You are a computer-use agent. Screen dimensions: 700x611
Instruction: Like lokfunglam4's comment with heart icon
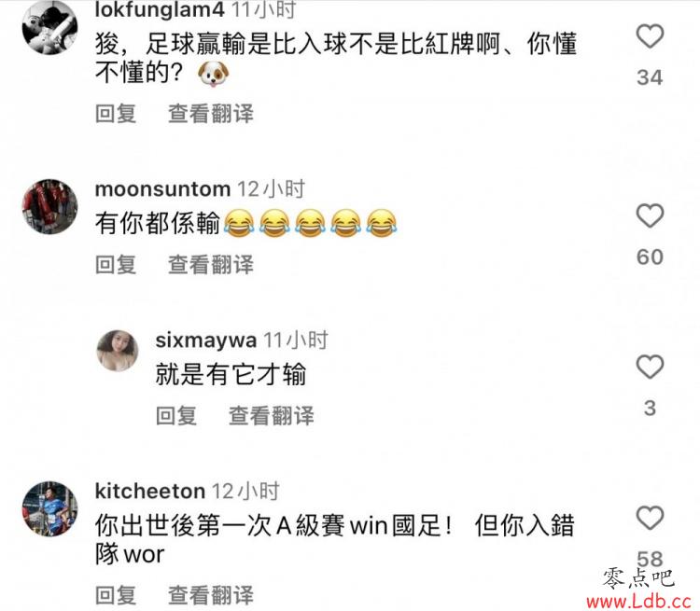click(650, 36)
